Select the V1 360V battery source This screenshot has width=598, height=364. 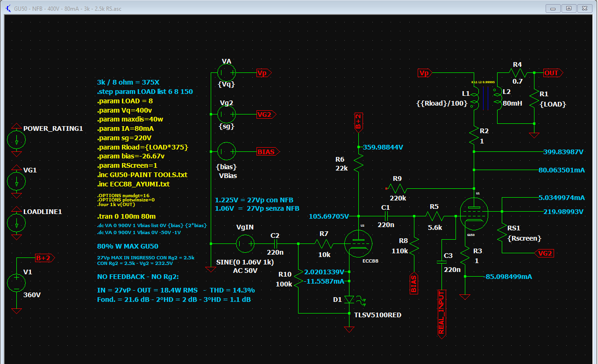(17, 283)
